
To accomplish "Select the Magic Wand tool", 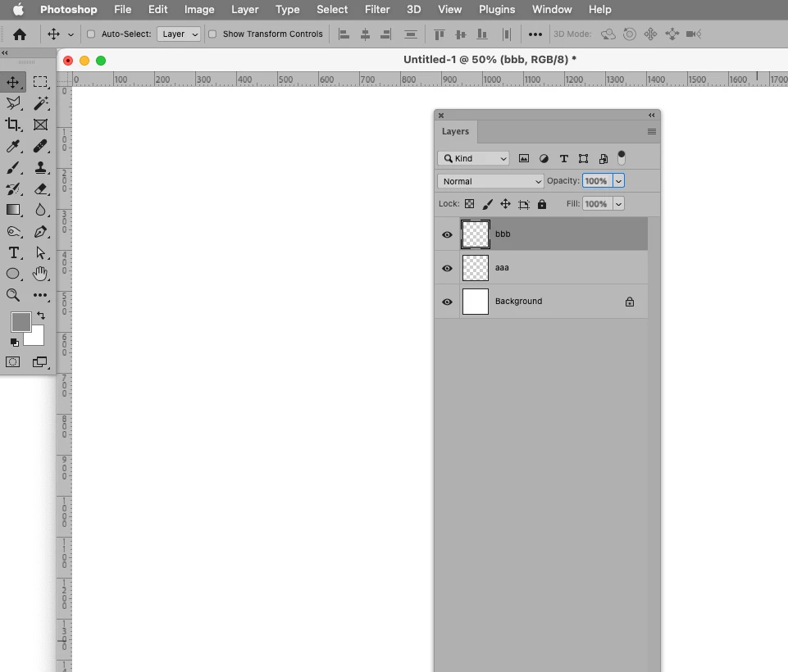I will [x=40, y=103].
